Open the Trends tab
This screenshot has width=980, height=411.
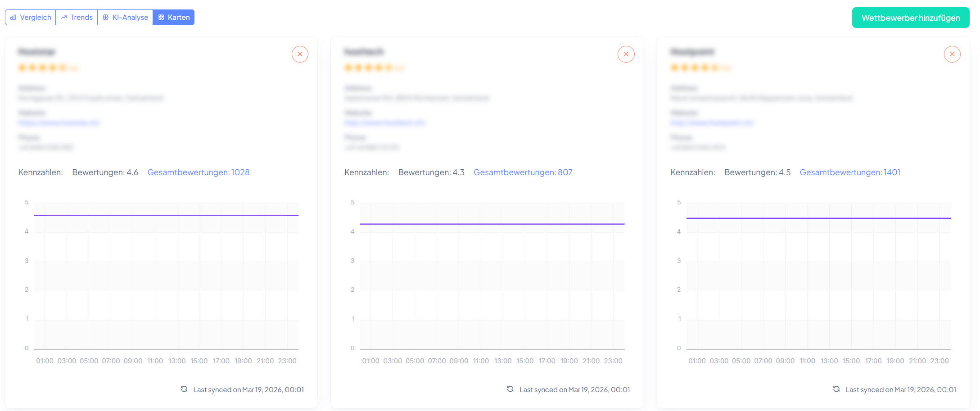pyautogui.click(x=77, y=18)
